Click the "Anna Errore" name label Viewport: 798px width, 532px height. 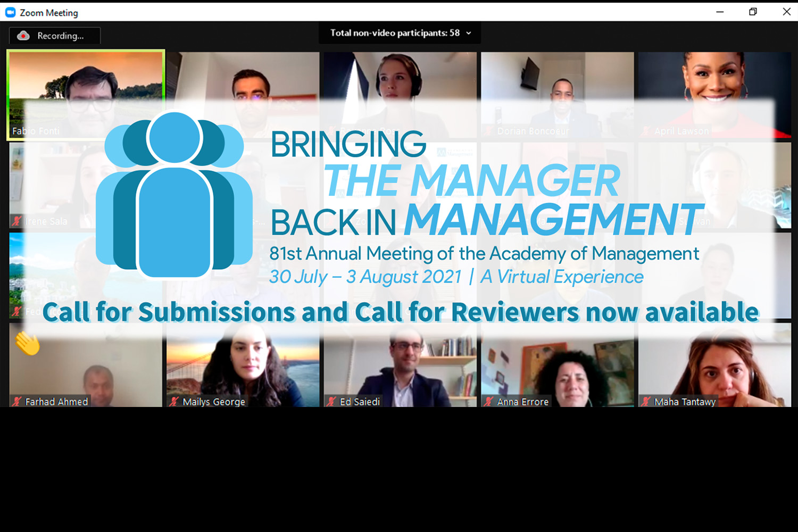pyautogui.click(x=523, y=402)
